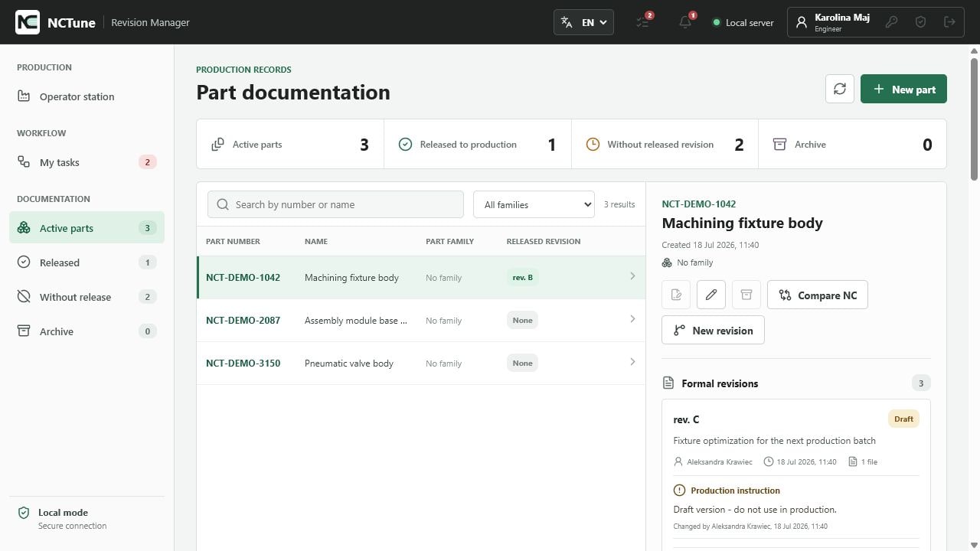Click the Production instruction heading
The width and height of the screenshot is (980, 551).
735,491
